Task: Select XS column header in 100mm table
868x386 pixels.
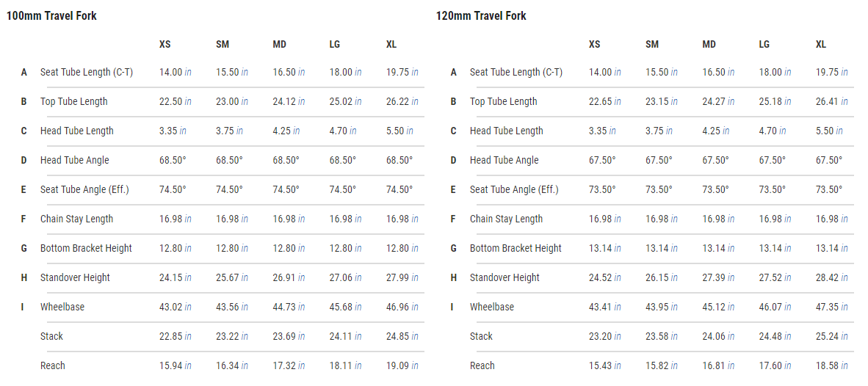Action: coord(164,44)
